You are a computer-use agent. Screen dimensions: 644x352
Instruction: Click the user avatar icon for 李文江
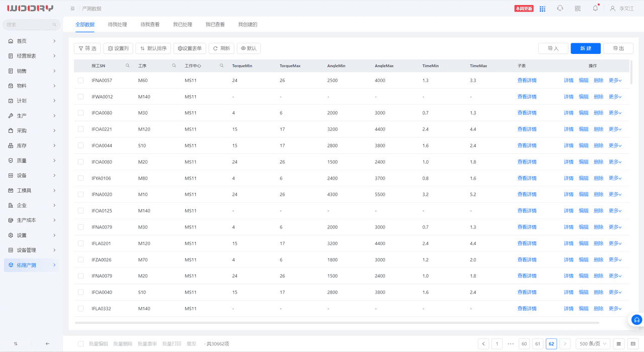click(x=612, y=9)
